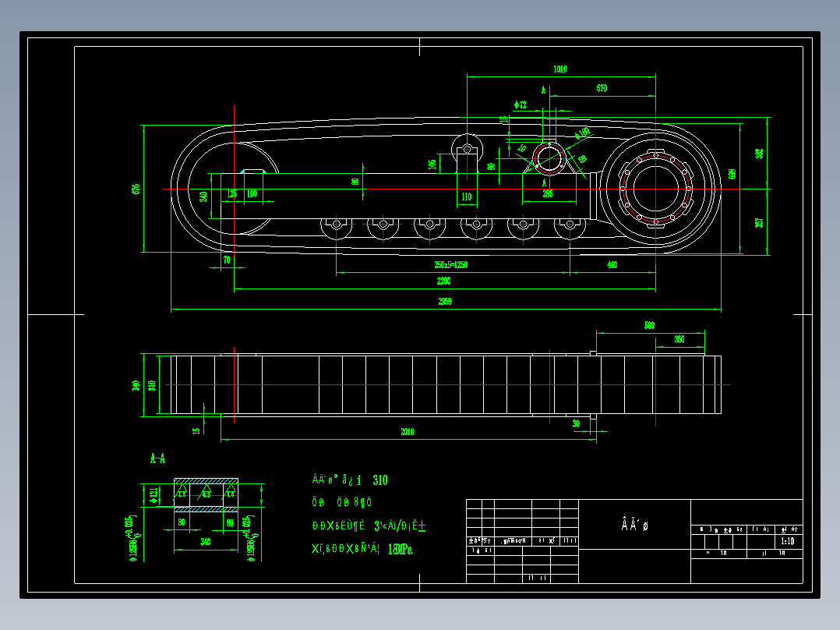This screenshot has width=840, height=630.
Task: Click the 30 dimension near the bracket
Action: [x=576, y=423]
